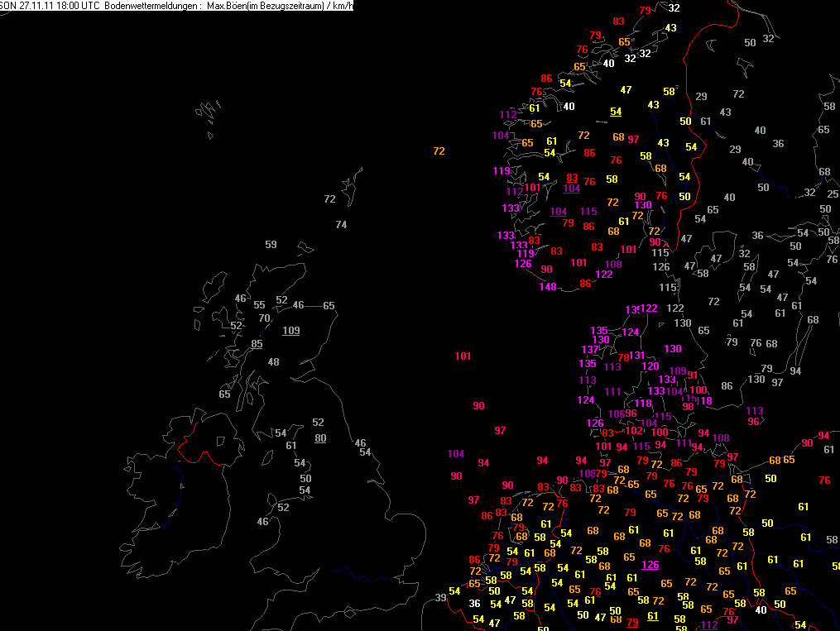Viewport: 840px width, 631px height.
Task: Click the Bodenwettermeldungen map title text
Action: pyautogui.click(x=151, y=6)
